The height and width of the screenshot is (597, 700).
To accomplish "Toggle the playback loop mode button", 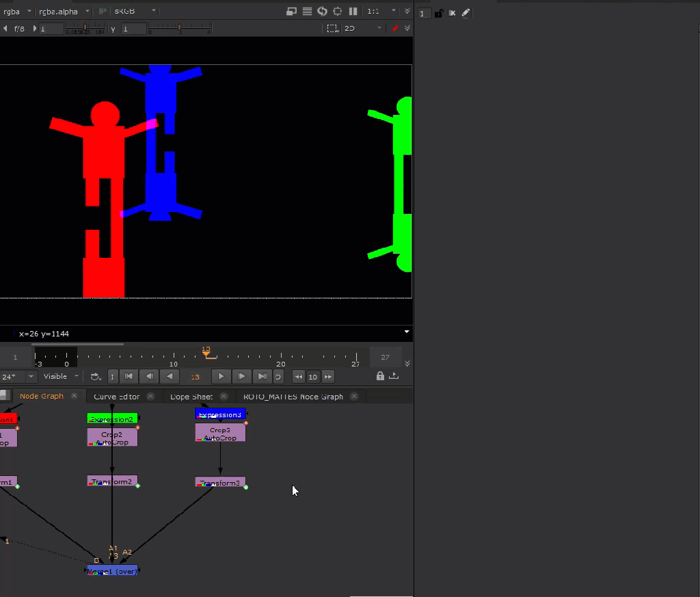I will pyautogui.click(x=278, y=377).
